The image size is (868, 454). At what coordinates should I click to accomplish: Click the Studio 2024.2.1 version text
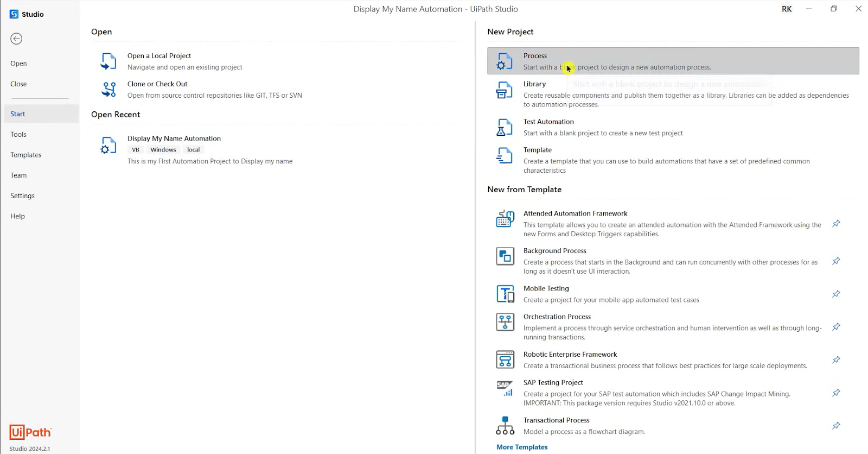coord(30,449)
